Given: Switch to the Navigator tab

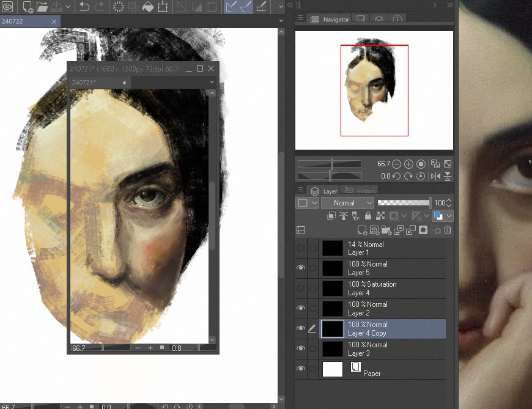Looking at the screenshot, I should coord(330,20).
